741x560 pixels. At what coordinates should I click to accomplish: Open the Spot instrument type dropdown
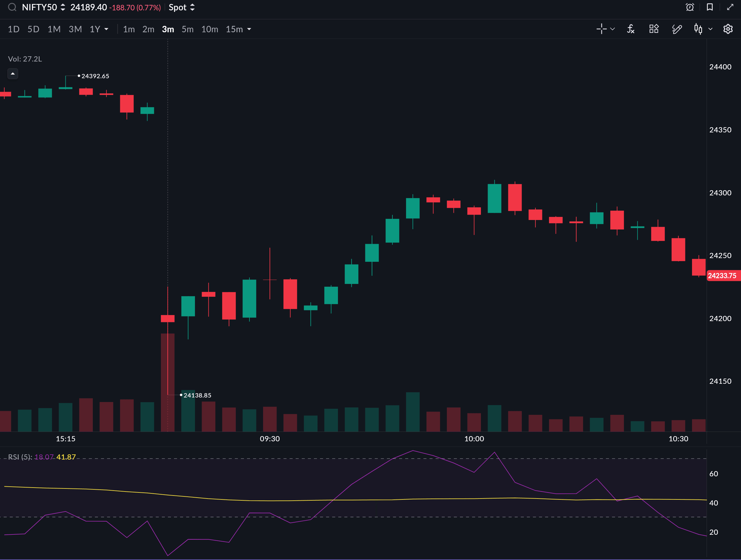point(182,7)
